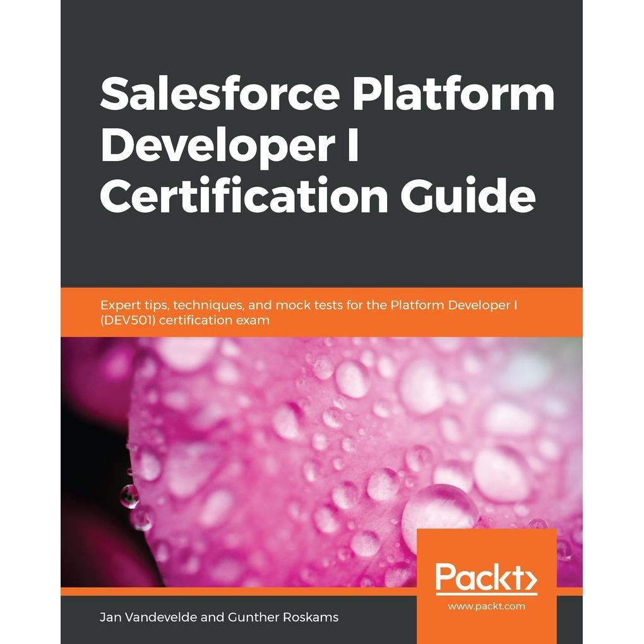This screenshot has height=644, width=644.
Task: Click the dark gray header area below the title
Action: (x=321, y=251)
